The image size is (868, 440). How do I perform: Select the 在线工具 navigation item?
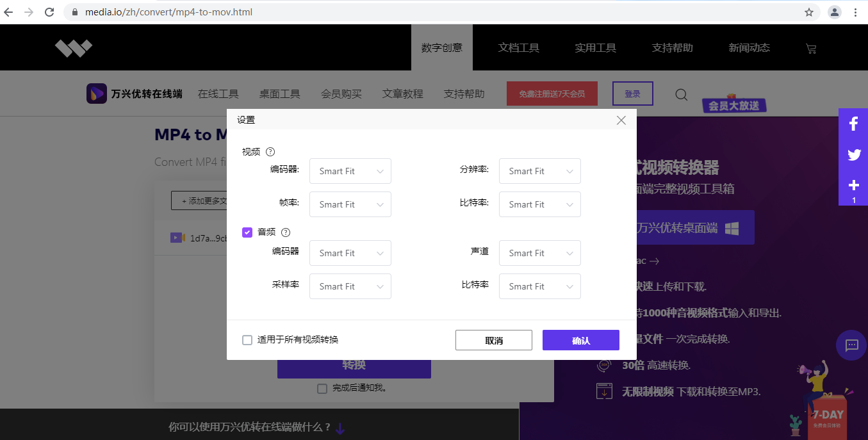[x=218, y=94]
